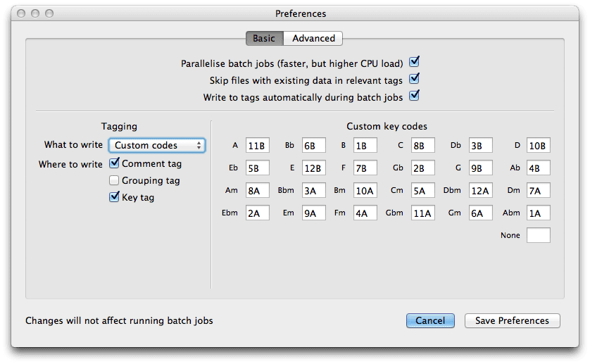Switch to the Advanced tab
Screen dimensions: 590x364
(x=313, y=39)
